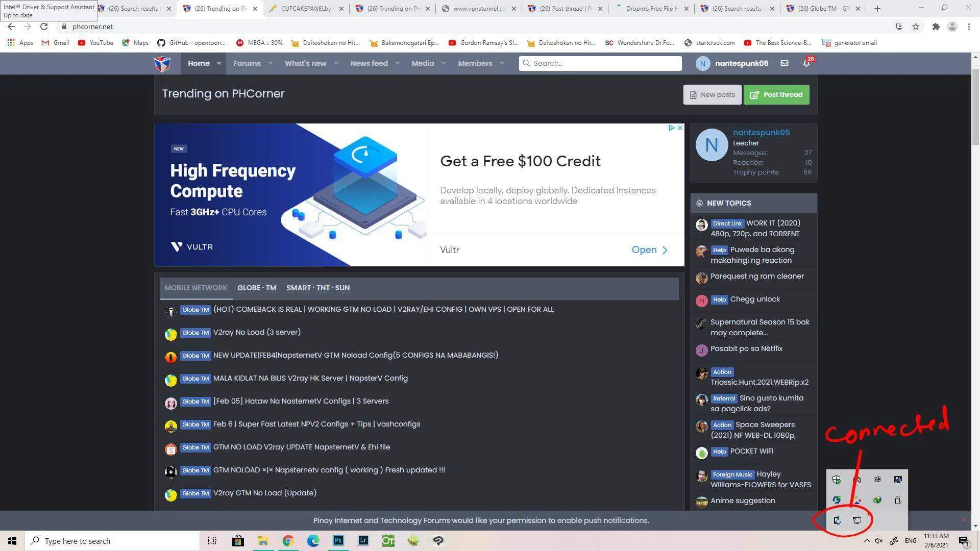Viewport: 980px width, 551px height.
Task: Open the Chrome profile avatar icon
Action: [952, 27]
